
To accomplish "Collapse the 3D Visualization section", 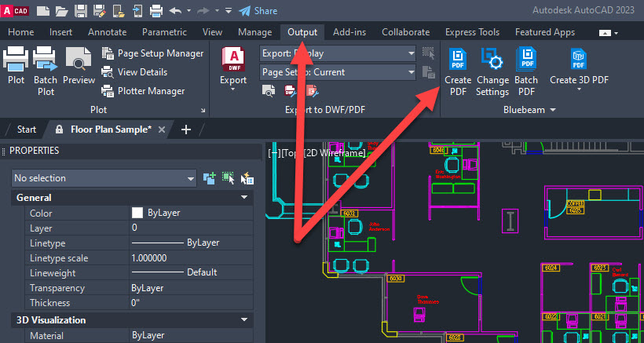I will (x=244, y=320).
